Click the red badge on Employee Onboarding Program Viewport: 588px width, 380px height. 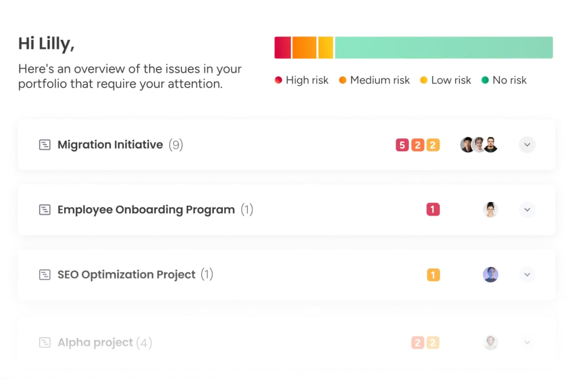click(x=433, y=209)
